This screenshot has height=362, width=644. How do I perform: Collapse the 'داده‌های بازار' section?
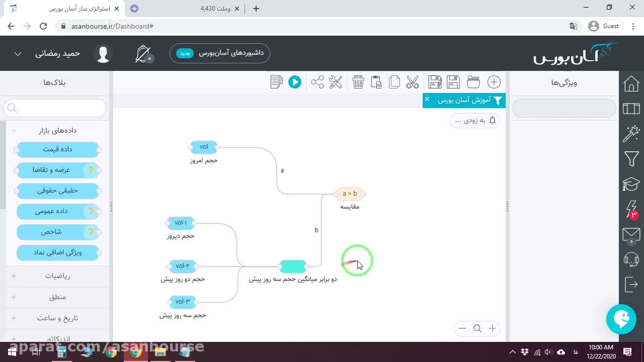(14, 130)
